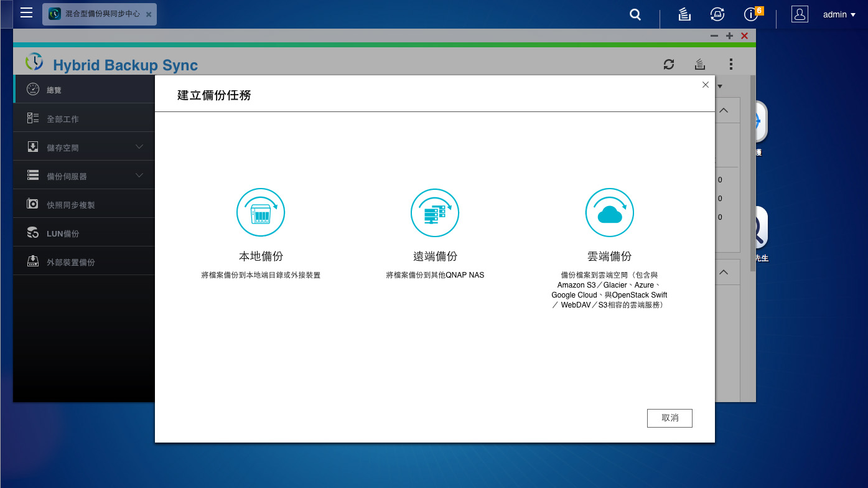Refresh Hybrid Backup Sync with refresh icon

tap(669, 64)
